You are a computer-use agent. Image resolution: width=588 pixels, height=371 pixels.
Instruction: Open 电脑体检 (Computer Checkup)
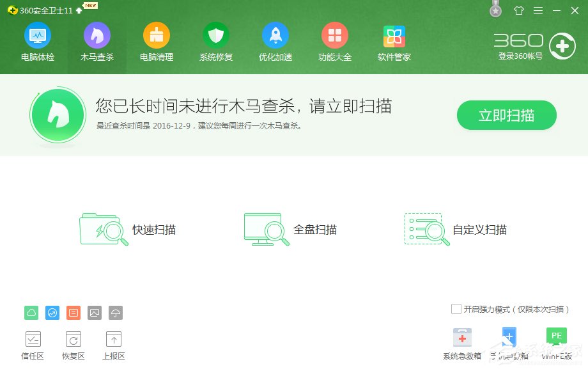coord(37,42)
